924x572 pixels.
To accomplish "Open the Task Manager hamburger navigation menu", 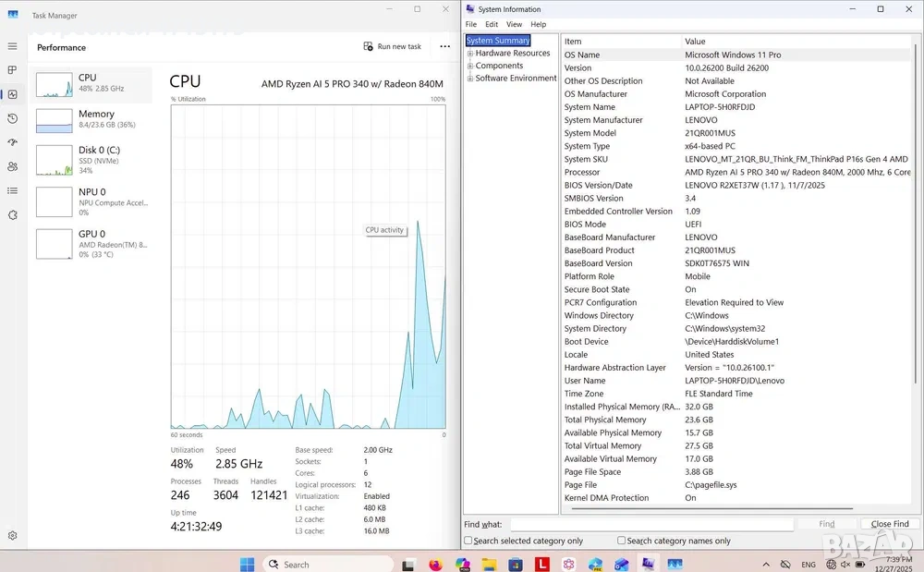I will click(12, 46).
